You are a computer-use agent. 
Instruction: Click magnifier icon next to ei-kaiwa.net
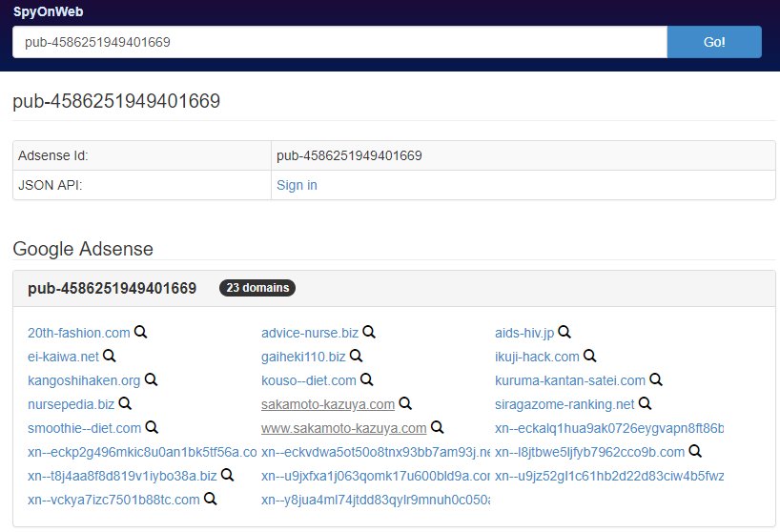110,356
